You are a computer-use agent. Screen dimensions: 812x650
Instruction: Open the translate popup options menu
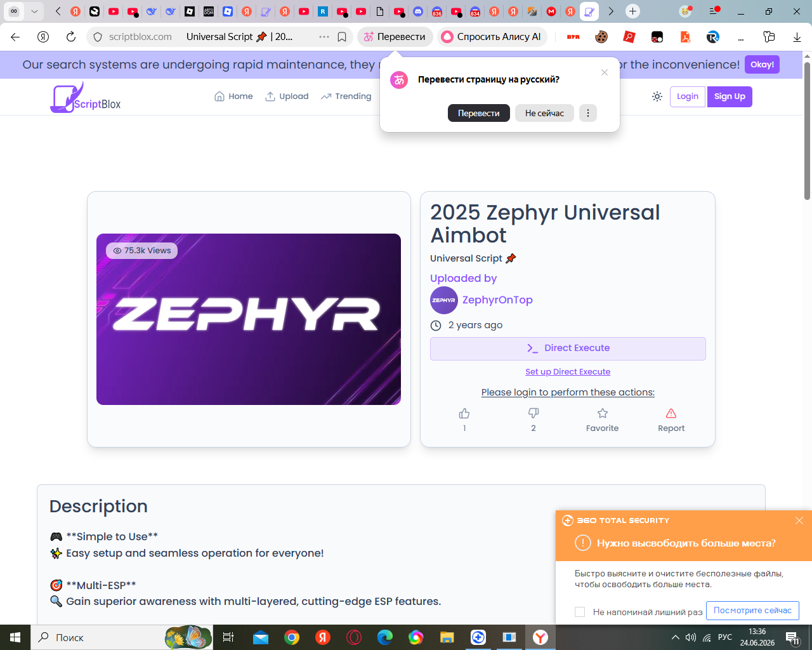click(588, 113)
